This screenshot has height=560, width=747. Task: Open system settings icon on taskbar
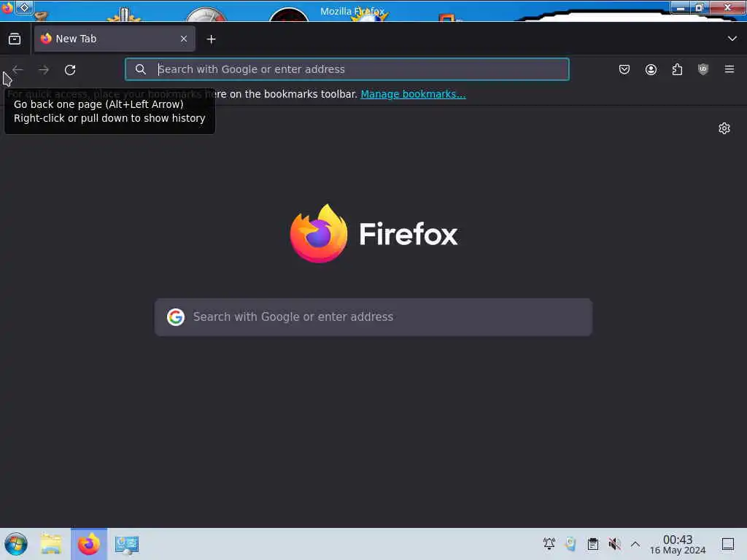[x=126, y=544]
